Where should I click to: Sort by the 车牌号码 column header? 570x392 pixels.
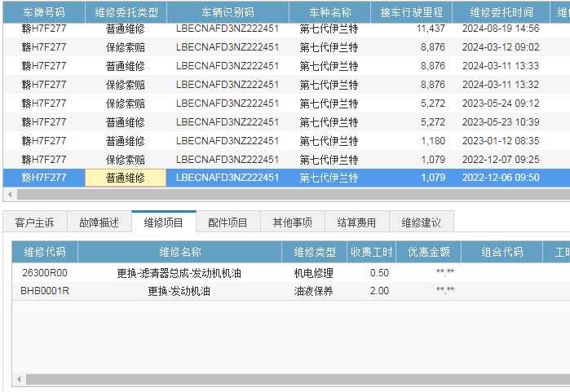[43, 12]
